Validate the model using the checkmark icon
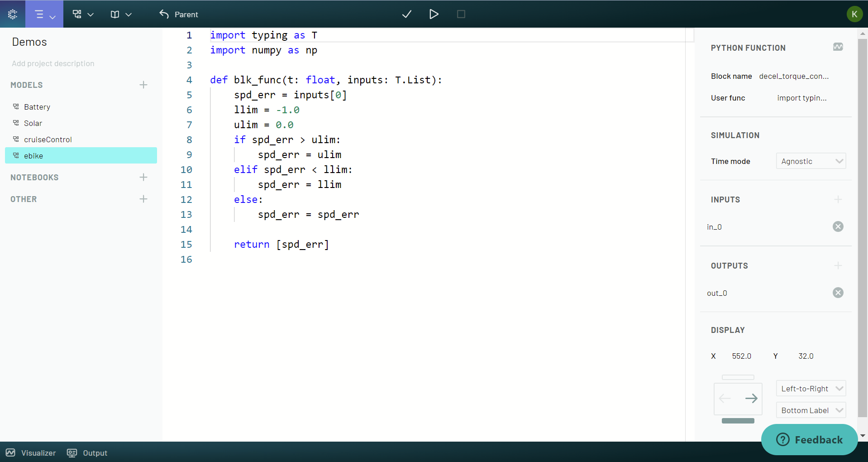The image size is (868, 462). [x=406, y=14]
